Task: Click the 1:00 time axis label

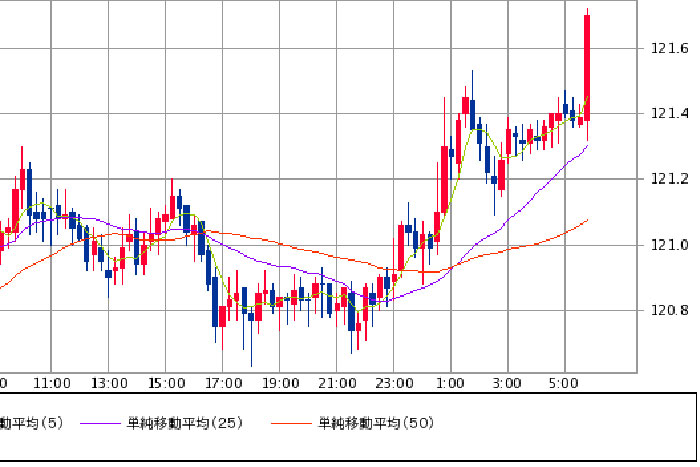Action: pos(451,383)
